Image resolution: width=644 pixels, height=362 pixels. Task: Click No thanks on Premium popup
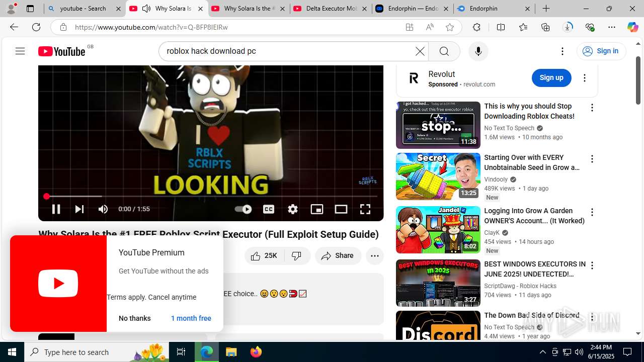click(x=135, y=318)
